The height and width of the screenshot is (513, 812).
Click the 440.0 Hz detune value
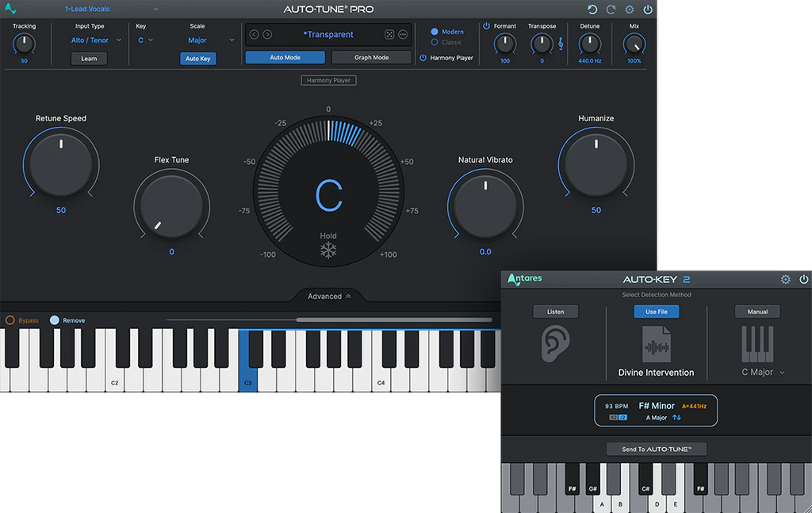(590, 60)
